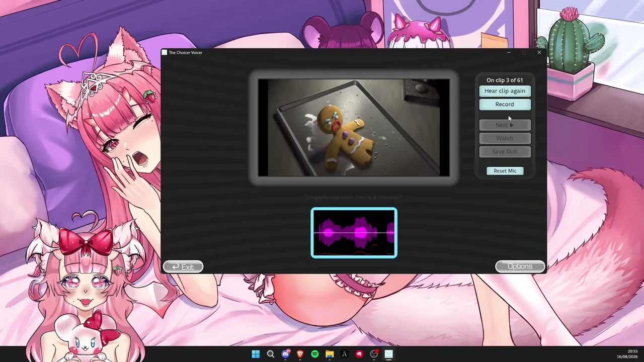Viewport: 644px width, 362px height.
Task: Click Hear clip again button
Action: [505, 91]
